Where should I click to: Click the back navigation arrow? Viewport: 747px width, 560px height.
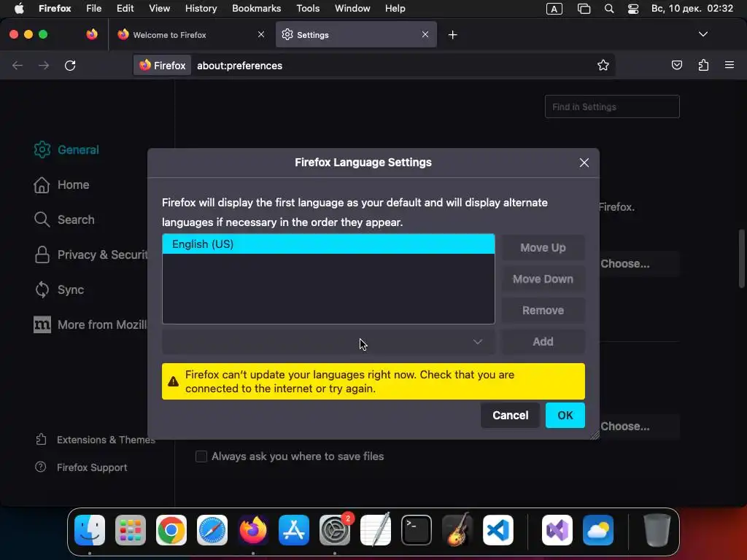(x=18, y=65)
